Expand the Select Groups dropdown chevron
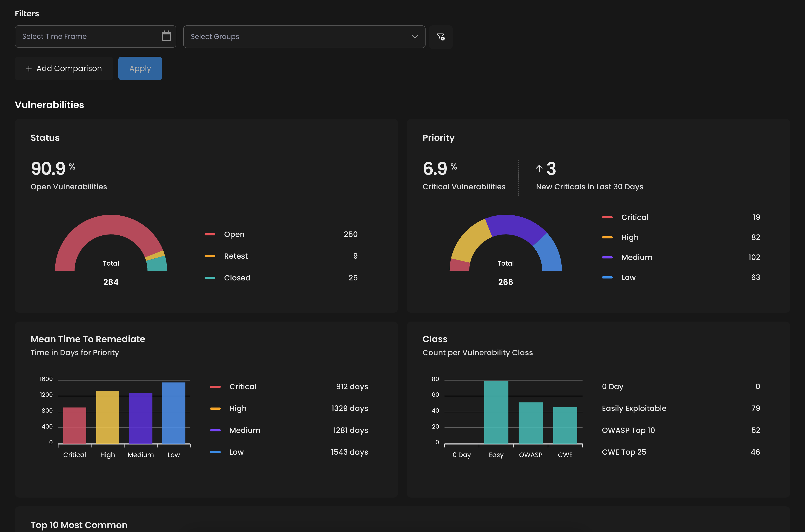Screen dimensions: 805x532 (x=415, y=37)
